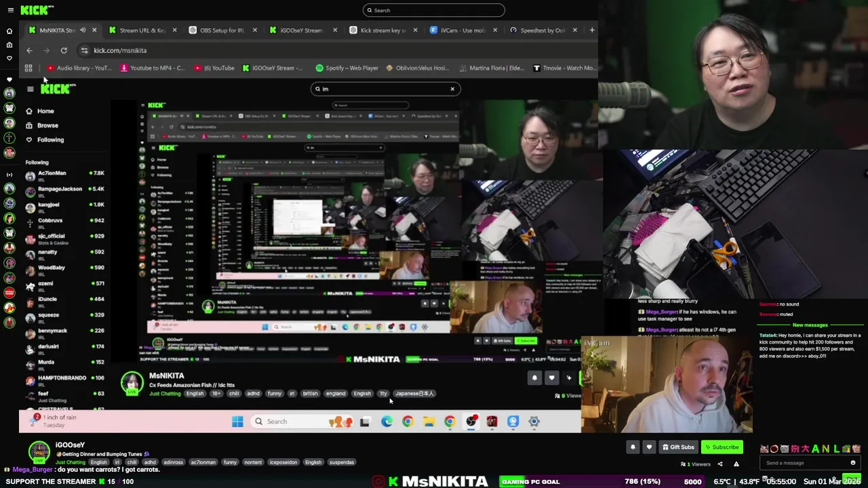Open the Windows Start button in the stream

click(x=237, y=422)
